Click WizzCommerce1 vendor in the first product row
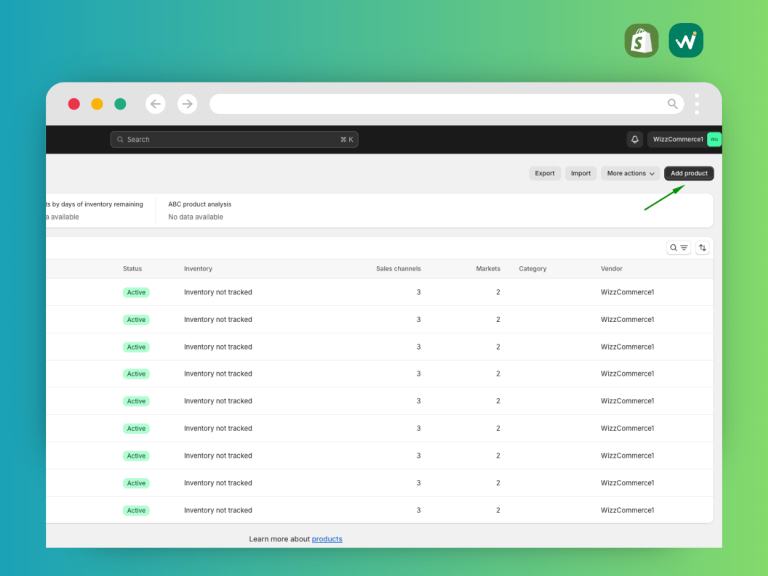The width and height of the screenshot is (768, 576). coord(627,292)
